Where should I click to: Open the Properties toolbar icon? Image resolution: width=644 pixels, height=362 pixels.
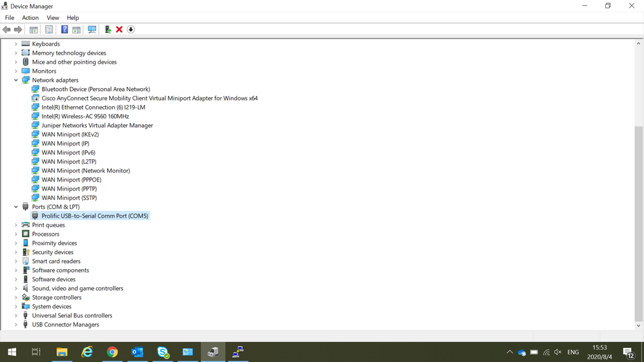[x=49, y=30]
